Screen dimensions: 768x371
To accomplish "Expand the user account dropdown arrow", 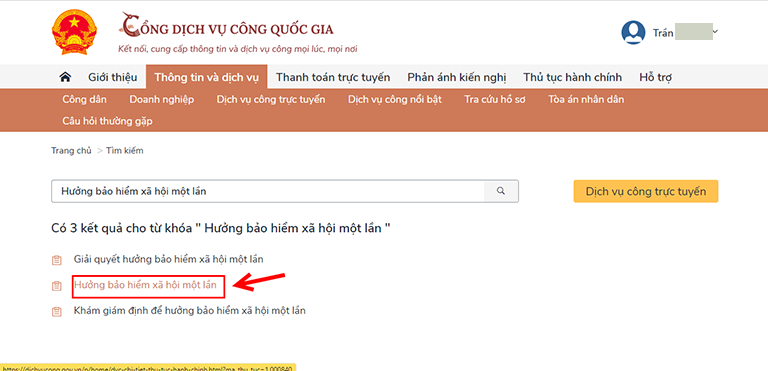I will tap(715, 32).
